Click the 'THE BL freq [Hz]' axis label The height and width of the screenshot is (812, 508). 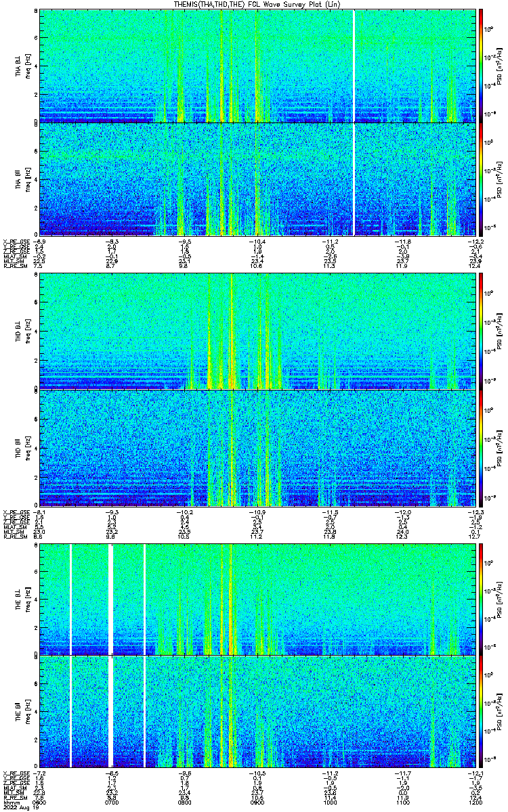pos(22,600)
